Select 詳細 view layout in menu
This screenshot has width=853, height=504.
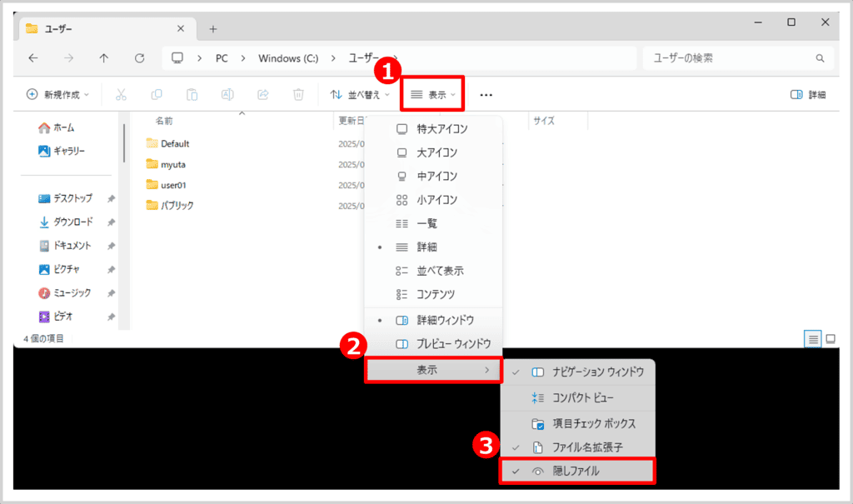pyautogui.click(x=433, y=247)
